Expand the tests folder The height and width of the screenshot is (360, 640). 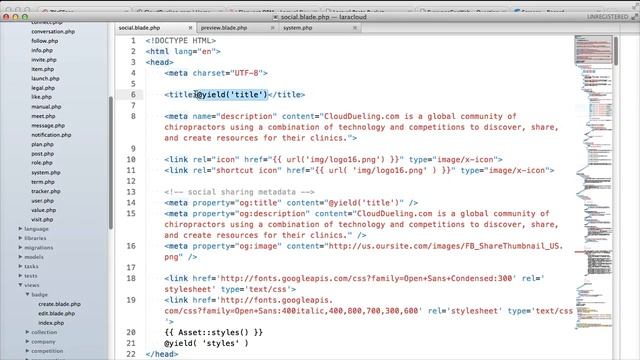[20, 276]
